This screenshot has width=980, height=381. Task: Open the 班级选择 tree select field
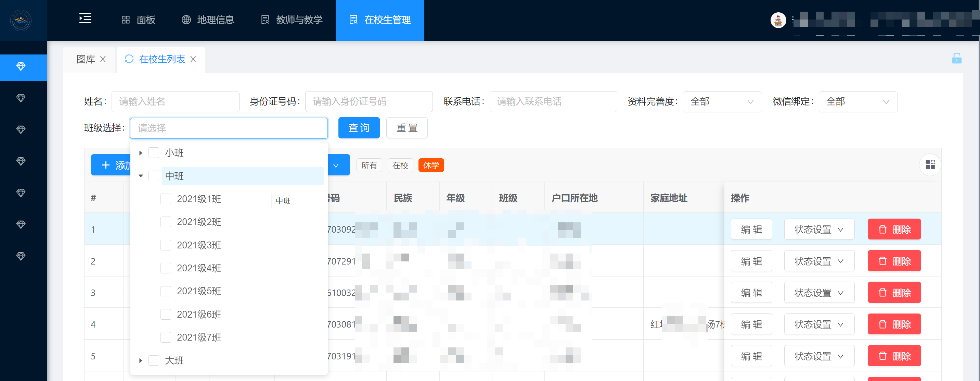tap(229, 128)
